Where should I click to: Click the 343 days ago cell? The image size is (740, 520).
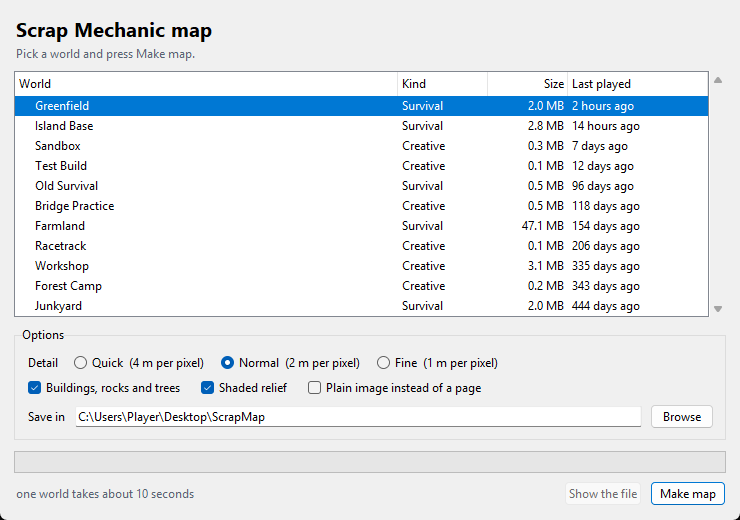[605, 286]
